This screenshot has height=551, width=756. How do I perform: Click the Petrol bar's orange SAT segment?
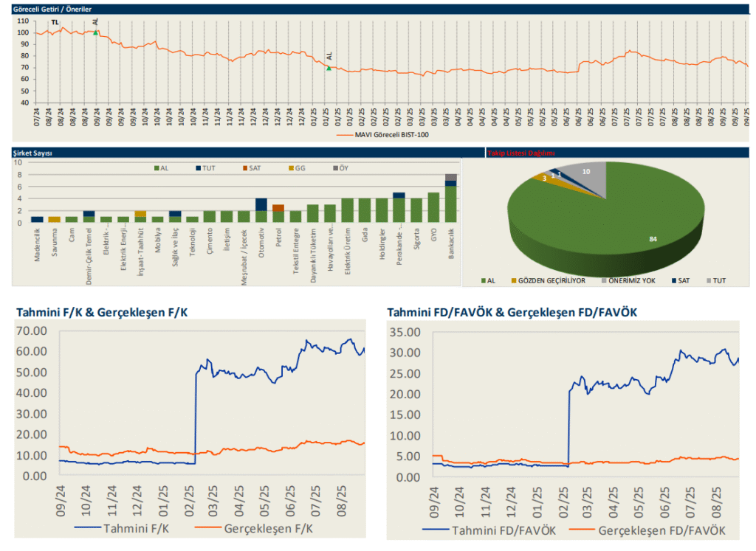click(x=278, y=208)
